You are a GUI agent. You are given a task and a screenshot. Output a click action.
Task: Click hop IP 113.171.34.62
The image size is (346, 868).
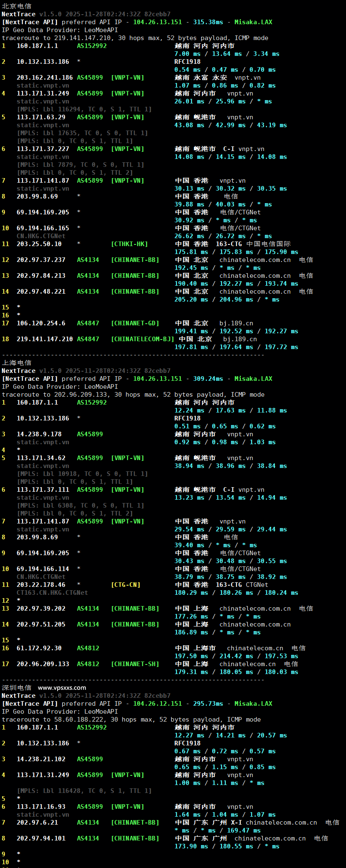[41, 458]
